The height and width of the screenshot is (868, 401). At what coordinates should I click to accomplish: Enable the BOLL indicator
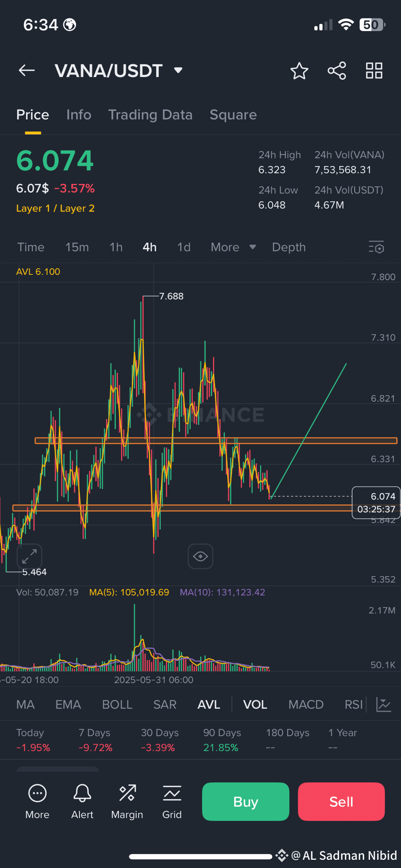click(x=117, y=704)
